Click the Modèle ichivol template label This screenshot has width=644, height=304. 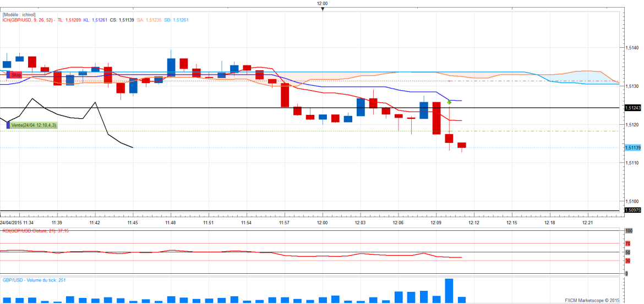(x=19, y=14)
